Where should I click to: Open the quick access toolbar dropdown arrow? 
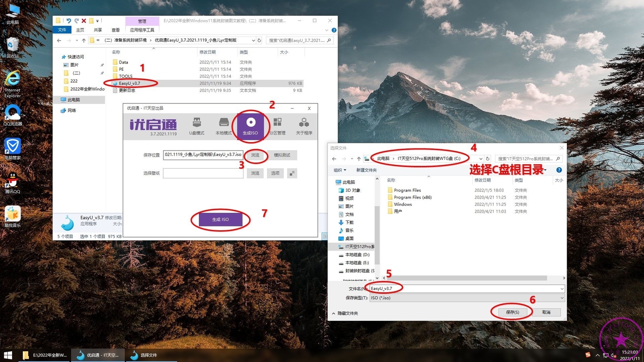97,21
